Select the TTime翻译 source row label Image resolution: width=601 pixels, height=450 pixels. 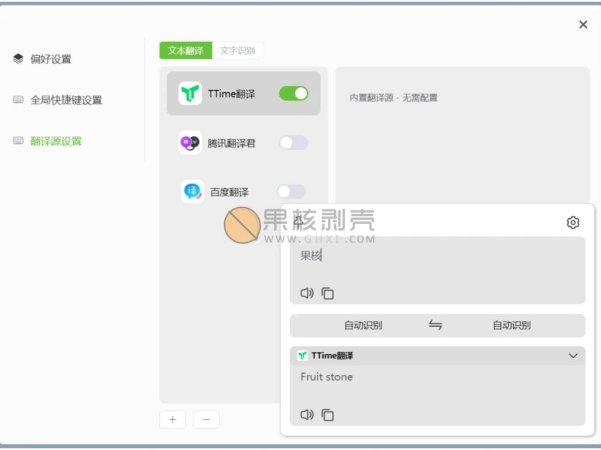click(231, 94)
